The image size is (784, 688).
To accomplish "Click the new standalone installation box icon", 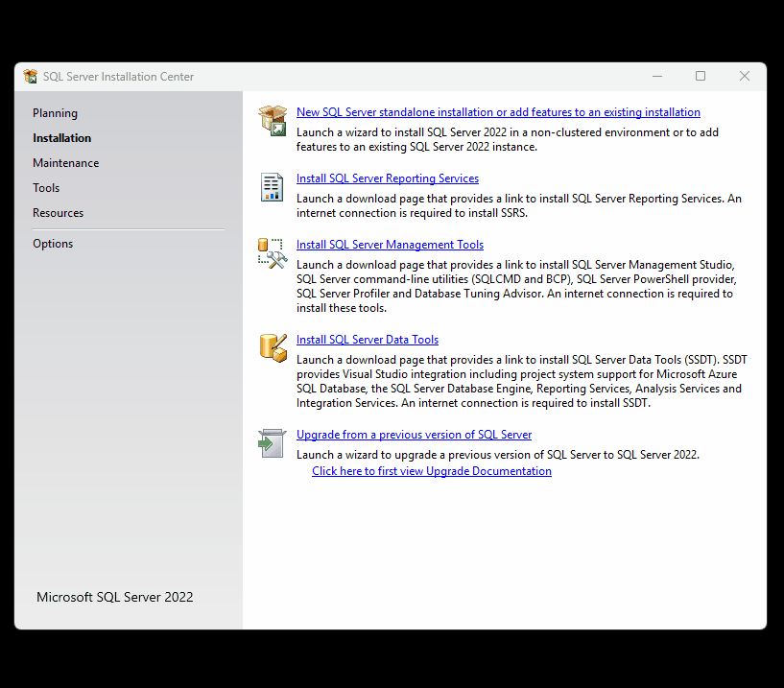I will (273, 121).
